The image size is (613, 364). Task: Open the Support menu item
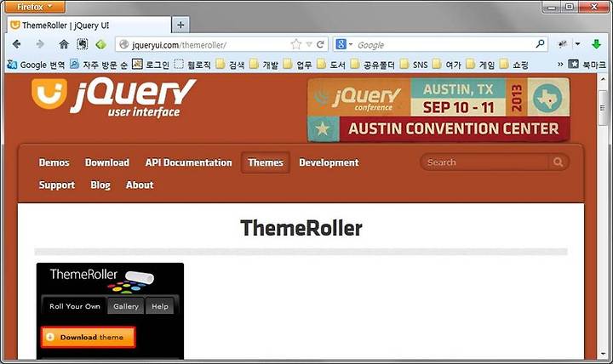click(57, 185)
